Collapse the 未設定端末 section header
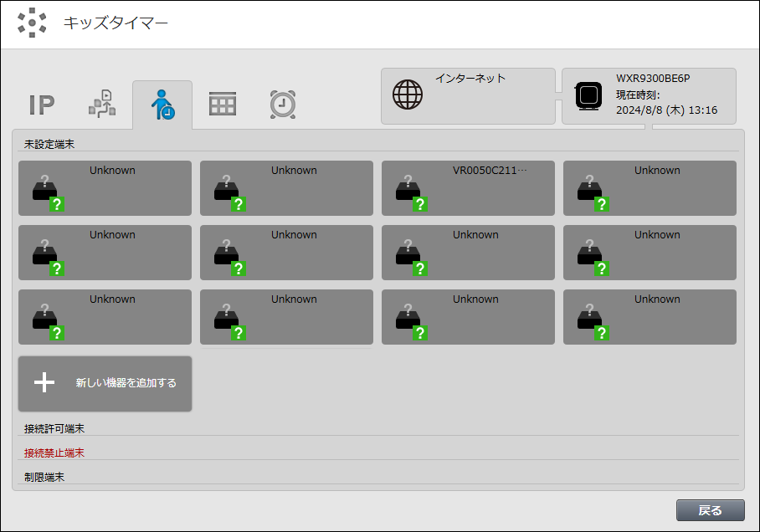The width and height of the screenshot is (760, 532). [50, 145]
